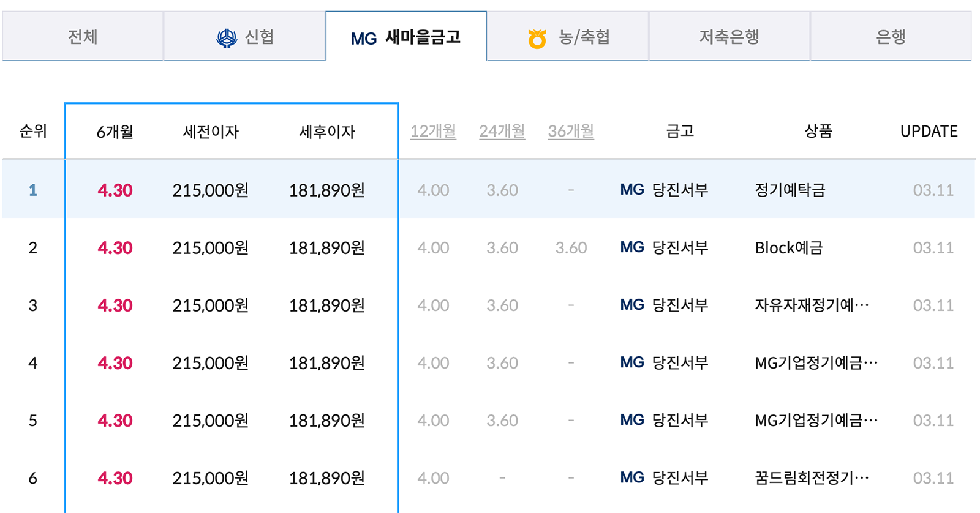Sort by the 24개월 column link
This screenshot has height=513, width=980.
pyautogui.click(x=502, y=131)
